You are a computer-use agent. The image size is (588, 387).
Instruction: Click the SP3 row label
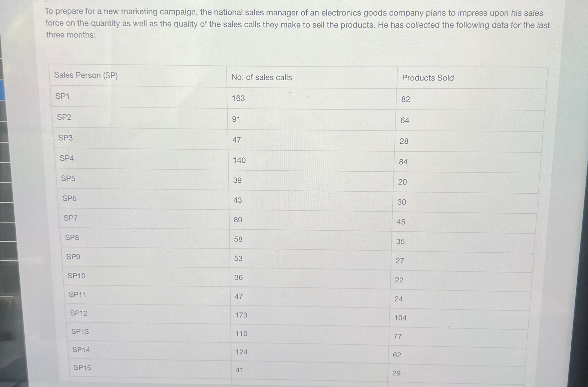point(66,138)
